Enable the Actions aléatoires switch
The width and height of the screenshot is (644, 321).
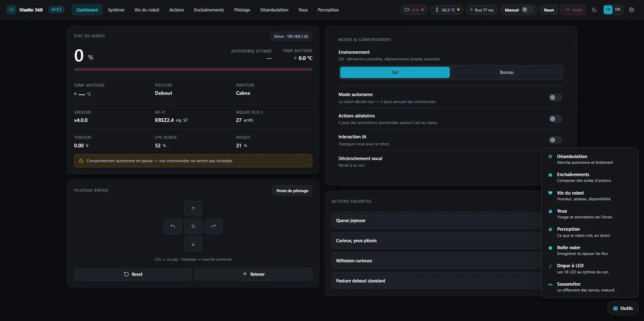click(x=555, y=119)
